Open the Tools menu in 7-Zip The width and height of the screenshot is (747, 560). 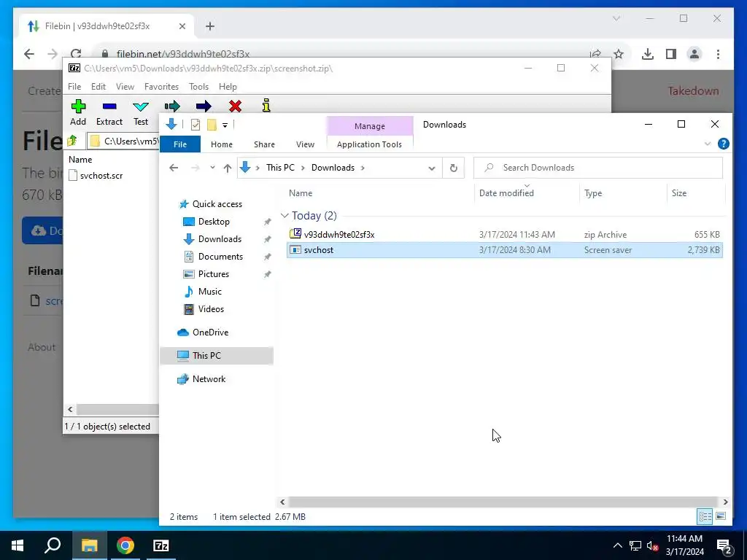(198, 87)
